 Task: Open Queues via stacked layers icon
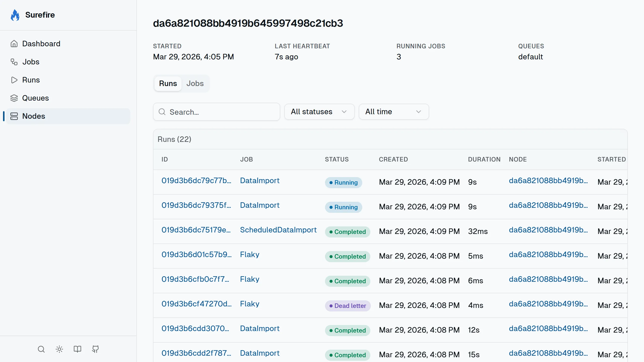pyautogui.click(x=14, y=98)
